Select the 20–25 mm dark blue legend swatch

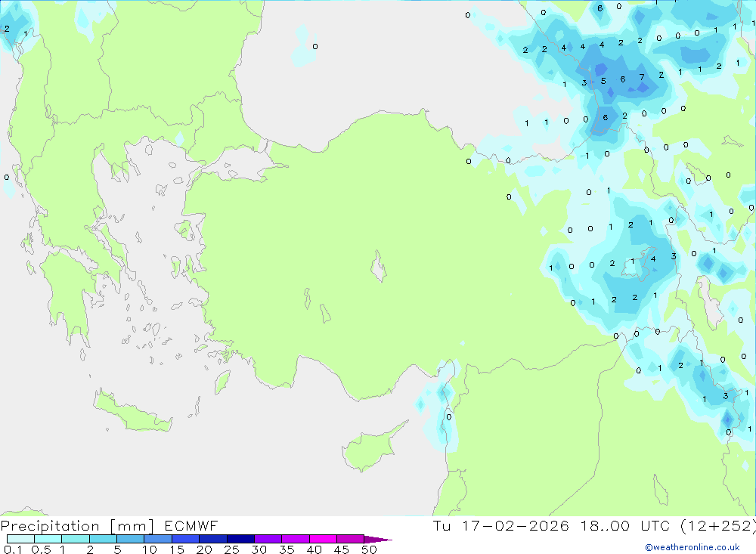(x=212, y=539)
